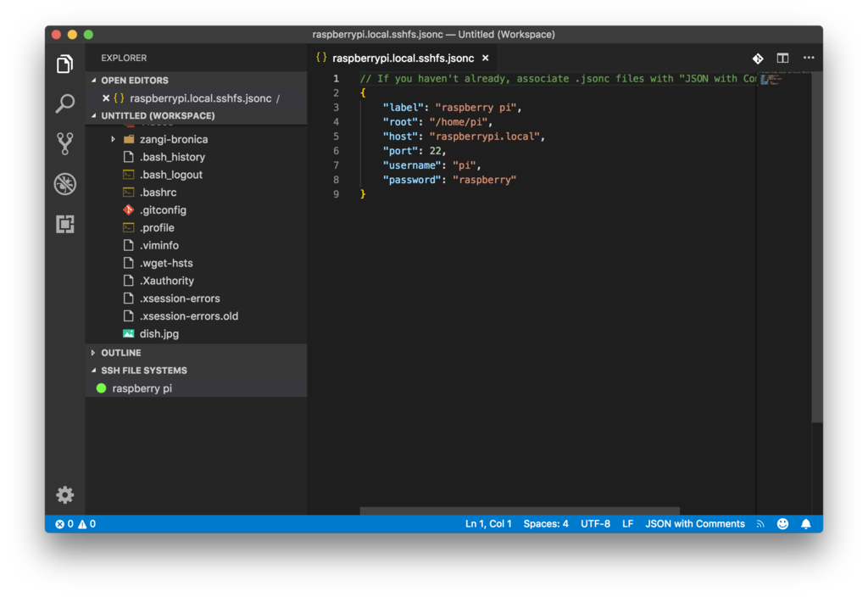Collapse the Open Editors section

[x=93, y=81]
